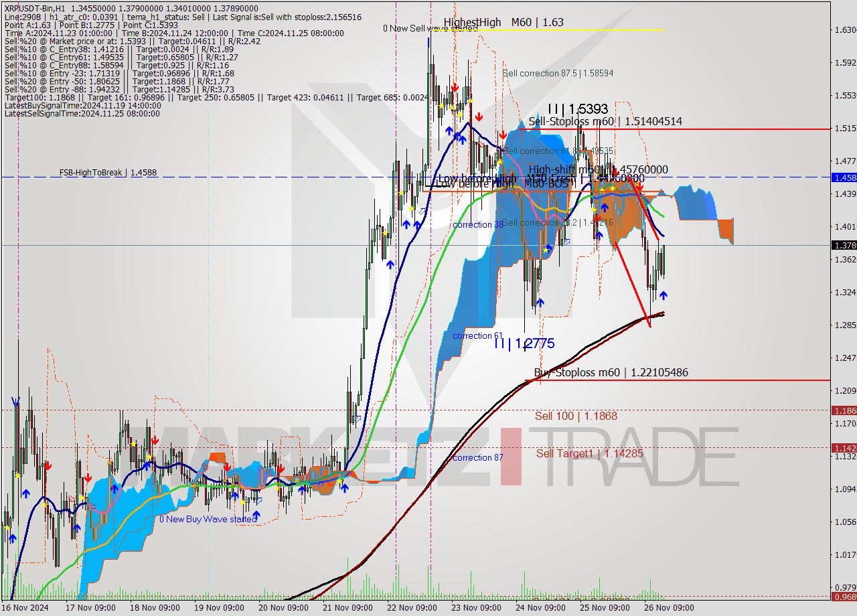Click the 'Point A:1.63' info line
This screenshot has height=616, width=857.
91,25
